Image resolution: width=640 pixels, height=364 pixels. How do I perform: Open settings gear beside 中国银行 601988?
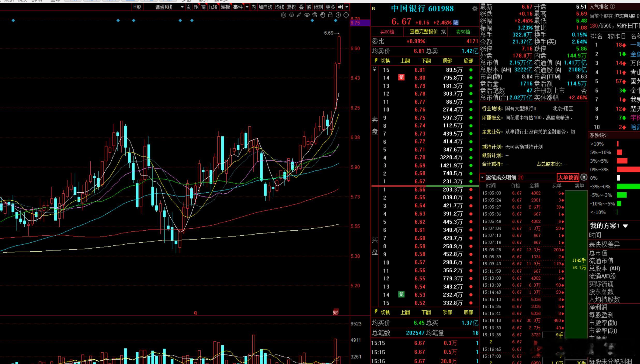pyautogui.click(x=475, y=9)
